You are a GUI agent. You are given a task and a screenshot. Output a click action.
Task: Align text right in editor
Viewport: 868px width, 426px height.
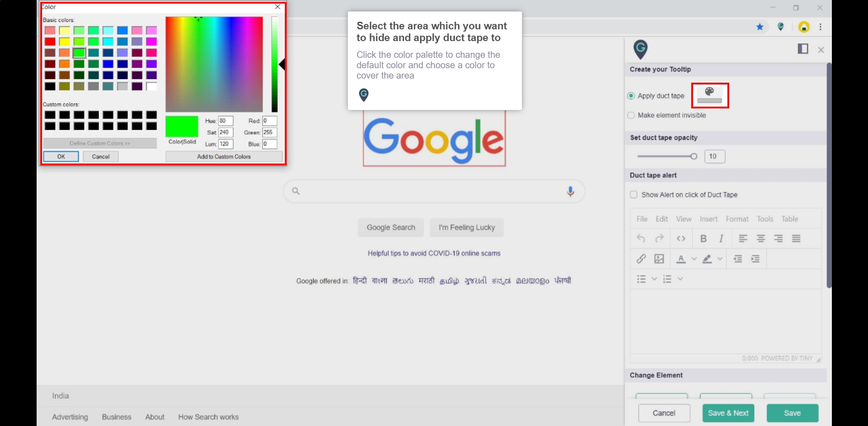pos(778,239)
